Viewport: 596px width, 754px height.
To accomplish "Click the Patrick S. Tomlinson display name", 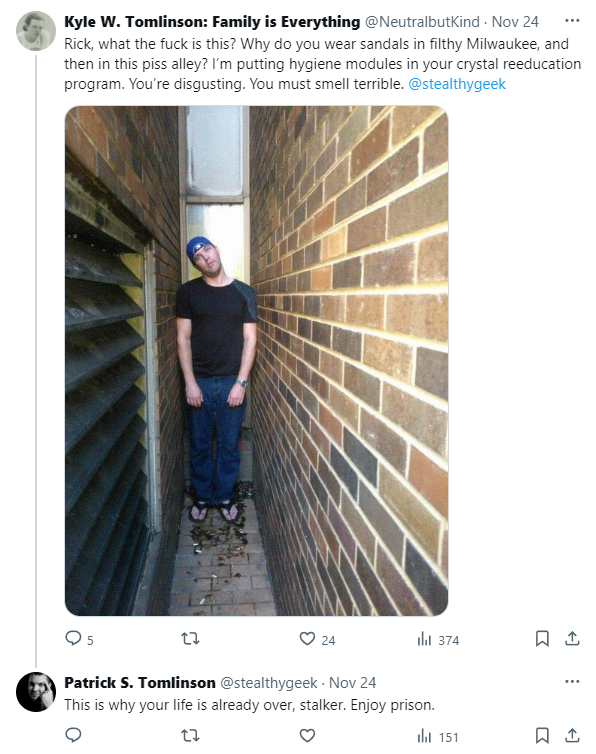I will 140,682.
